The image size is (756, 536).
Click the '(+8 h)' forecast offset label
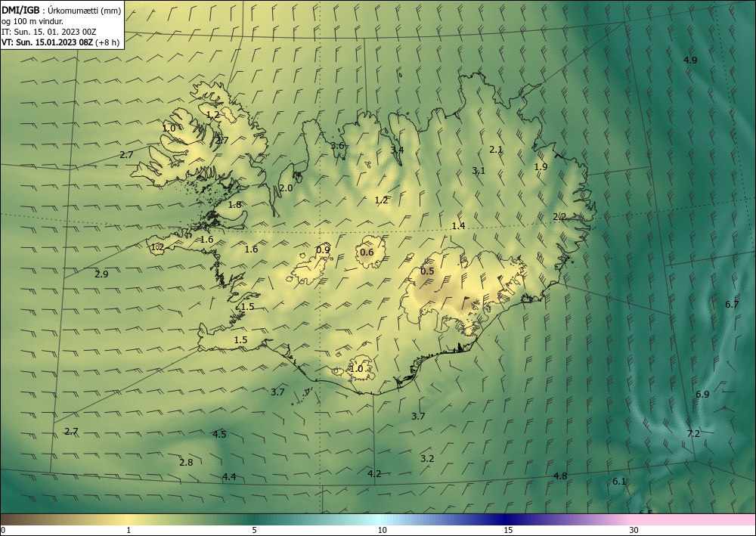pyautogui.click(x=107, y=42)
